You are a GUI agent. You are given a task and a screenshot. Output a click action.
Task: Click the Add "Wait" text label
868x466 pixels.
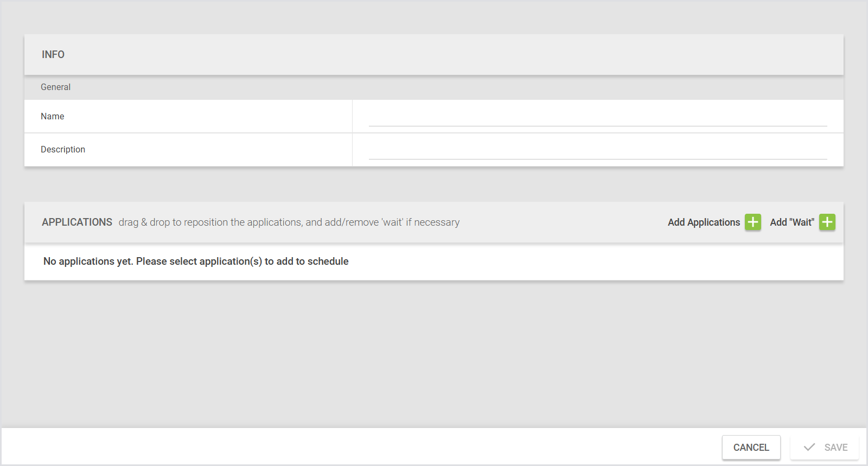click(x=792, y=222)
